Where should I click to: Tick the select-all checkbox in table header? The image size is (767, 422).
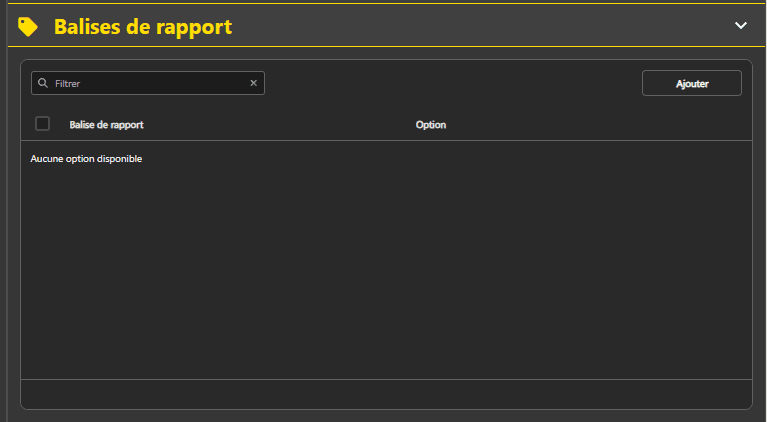click(x=43, y=124)
